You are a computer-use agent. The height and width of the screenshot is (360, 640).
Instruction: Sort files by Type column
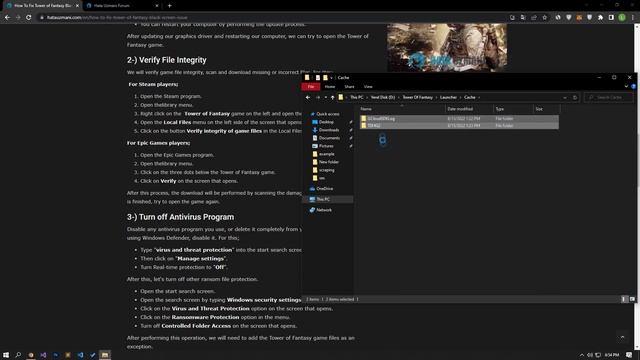click(x=513, y=109)
